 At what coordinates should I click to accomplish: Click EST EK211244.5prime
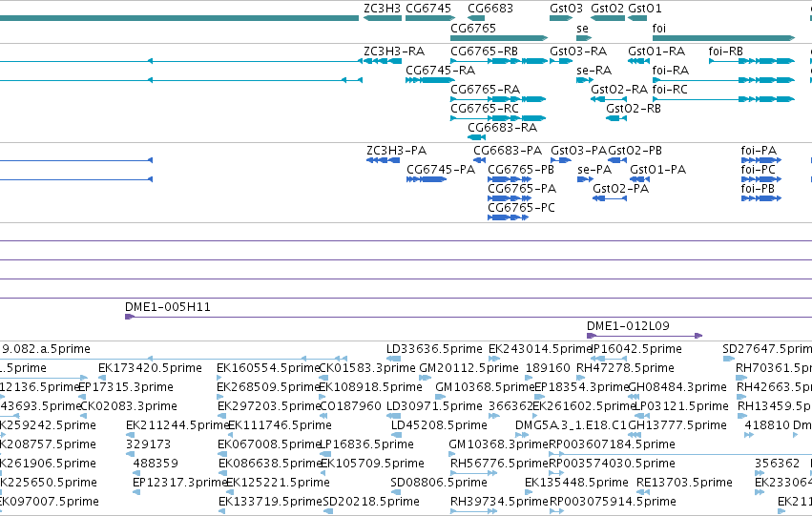177,425
